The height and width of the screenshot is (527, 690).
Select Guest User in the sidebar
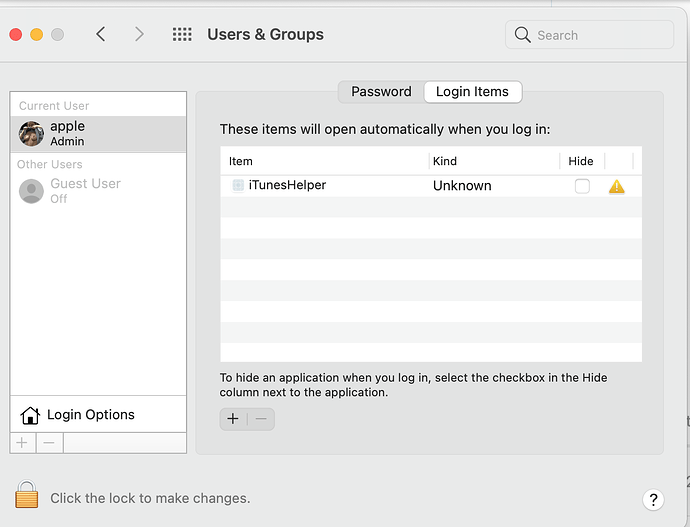tap(85, 190)
